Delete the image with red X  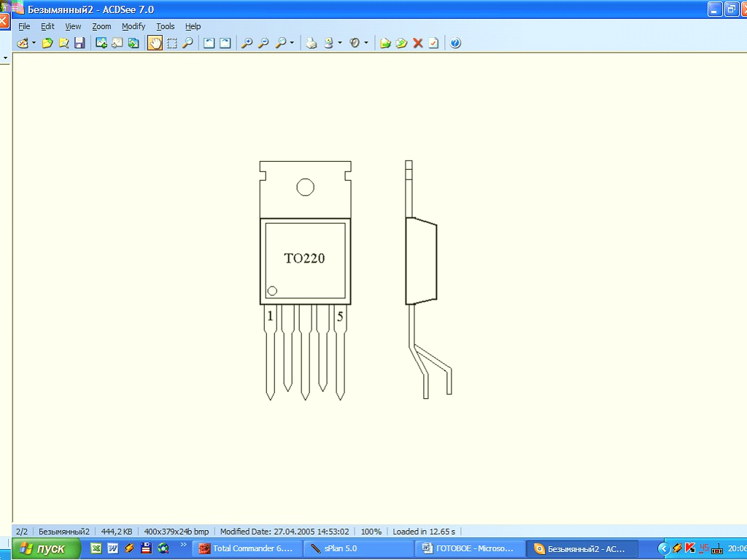click(418, 43)
